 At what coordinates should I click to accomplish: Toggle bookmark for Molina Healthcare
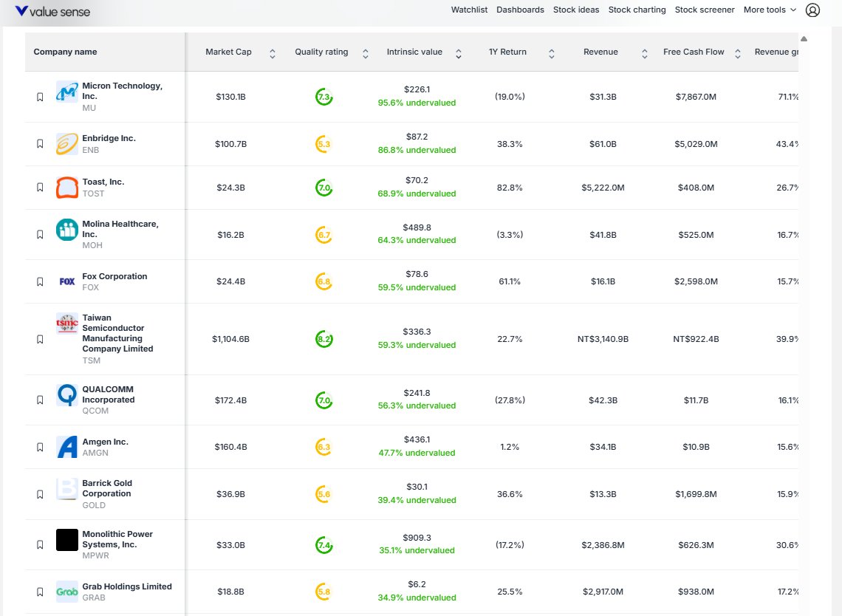[40, 235]
